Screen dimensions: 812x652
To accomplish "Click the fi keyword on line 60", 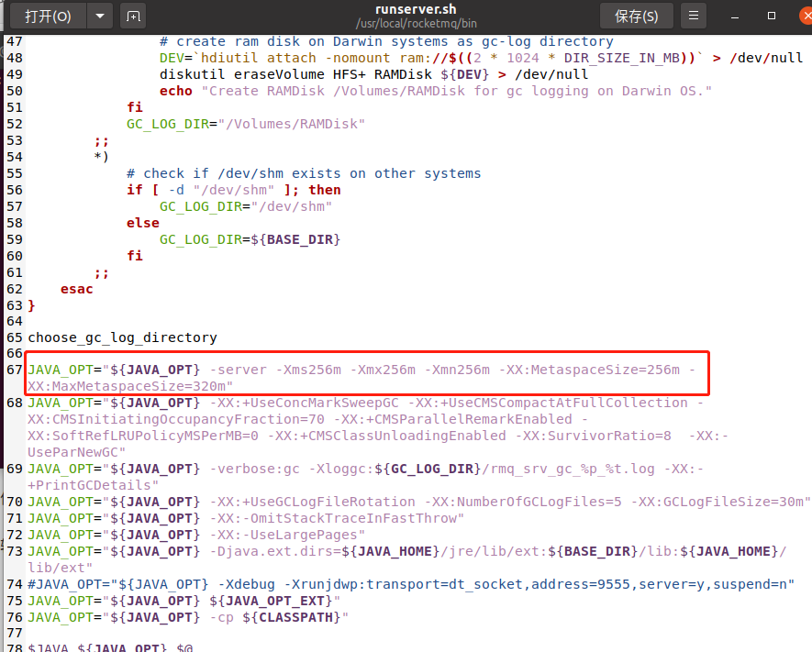I will pyautogui.click(x=135, y=255).
